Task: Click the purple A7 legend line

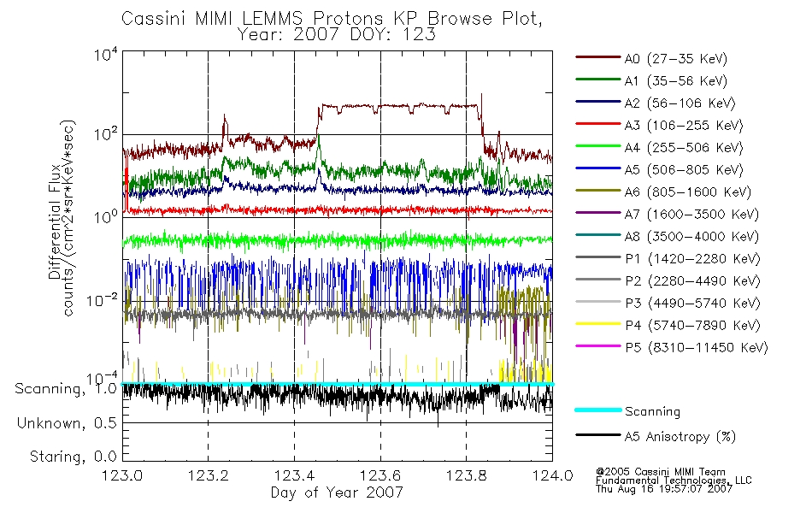Action: pos(598,212)
